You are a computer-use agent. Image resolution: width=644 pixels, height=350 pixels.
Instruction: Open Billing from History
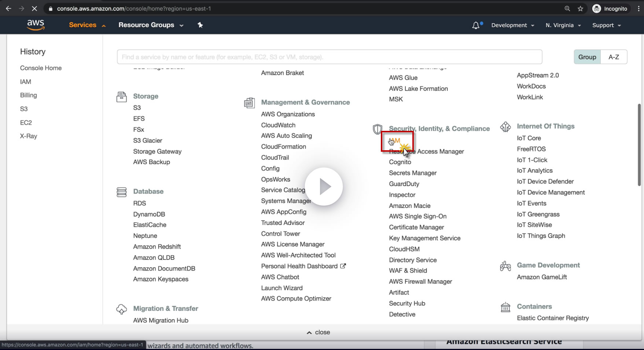tap(29, 95)
